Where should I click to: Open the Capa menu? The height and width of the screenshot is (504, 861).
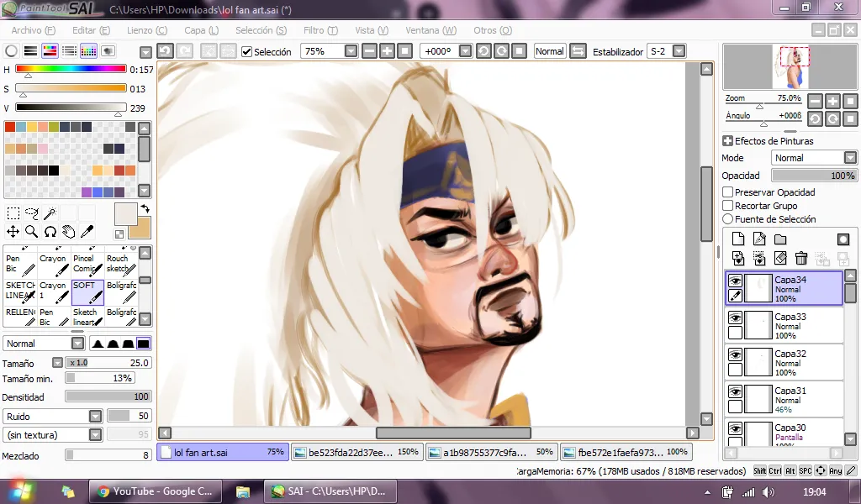(x=201, y=30)
